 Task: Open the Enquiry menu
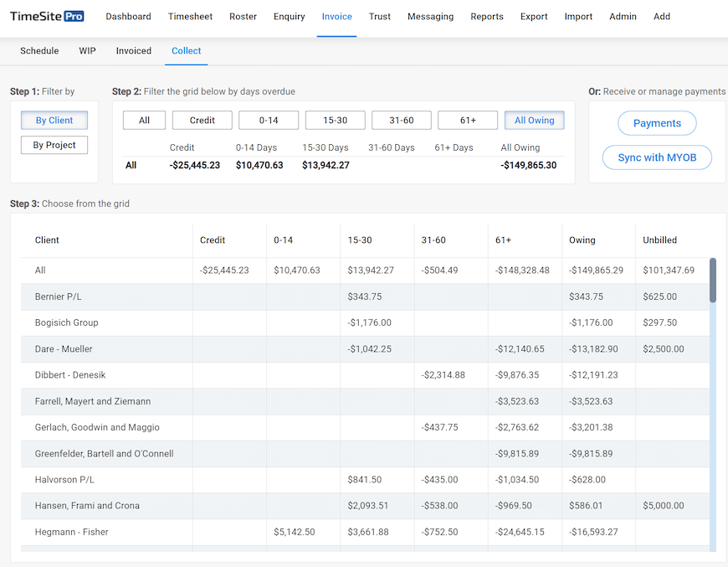tap(290, 17)
